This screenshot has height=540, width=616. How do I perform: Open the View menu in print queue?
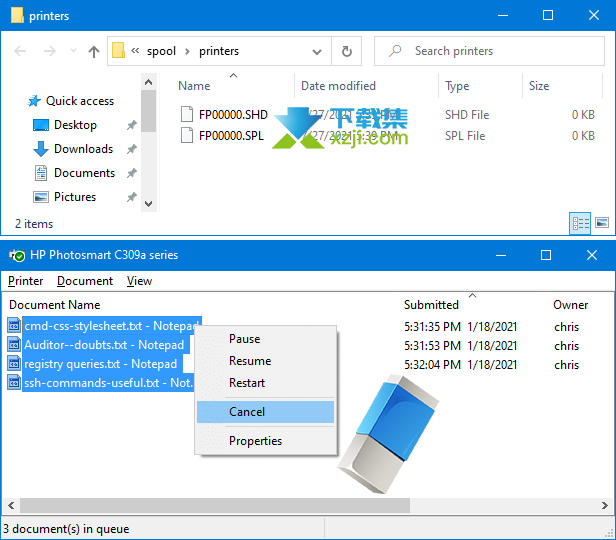[x=139, y=281]
